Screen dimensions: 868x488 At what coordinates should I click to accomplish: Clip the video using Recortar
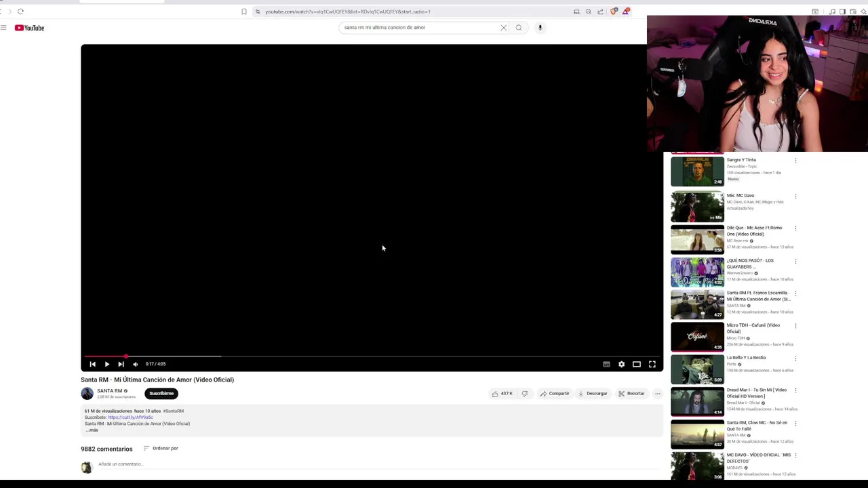[x=631, y=394]
